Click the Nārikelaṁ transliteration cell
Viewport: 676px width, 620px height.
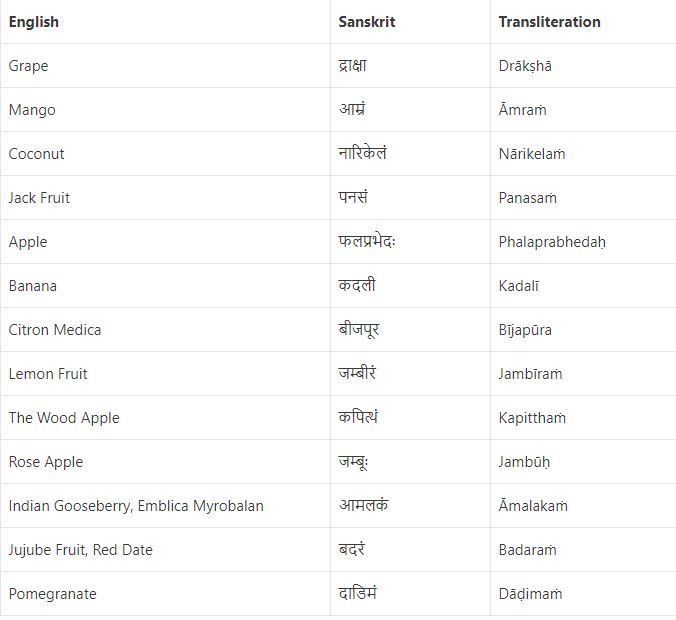532,154
